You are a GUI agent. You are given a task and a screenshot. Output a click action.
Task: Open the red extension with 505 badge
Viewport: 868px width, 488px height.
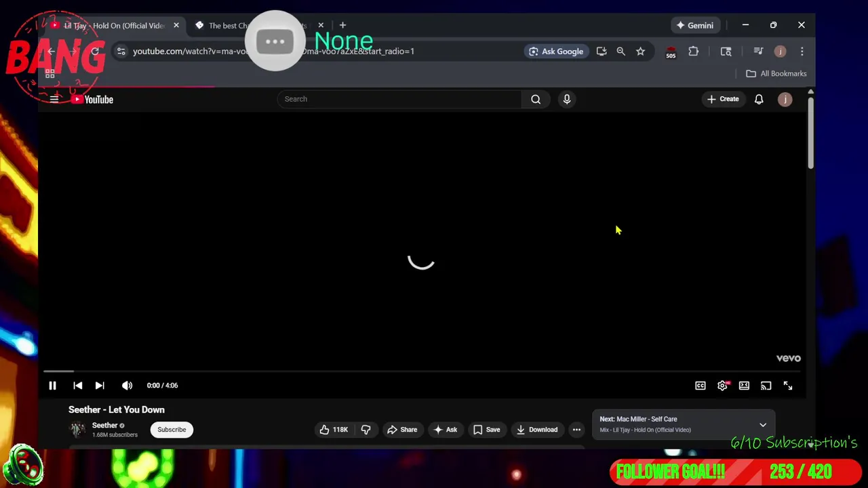[671, 52]
